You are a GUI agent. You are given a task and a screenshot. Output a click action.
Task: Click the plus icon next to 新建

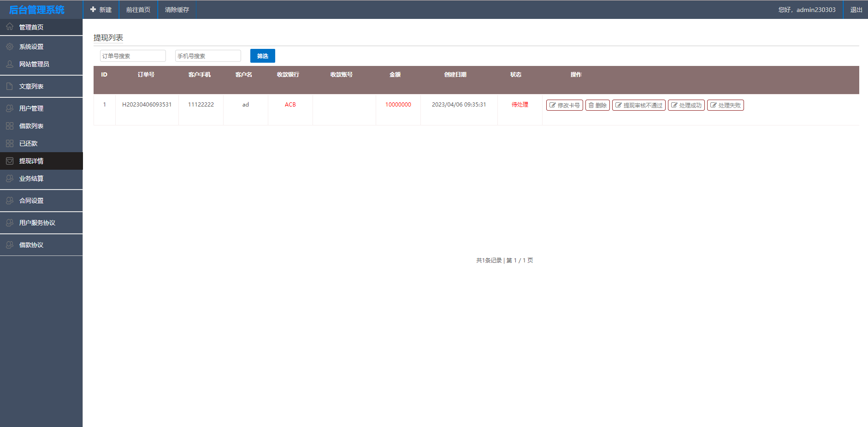[93, 10]
